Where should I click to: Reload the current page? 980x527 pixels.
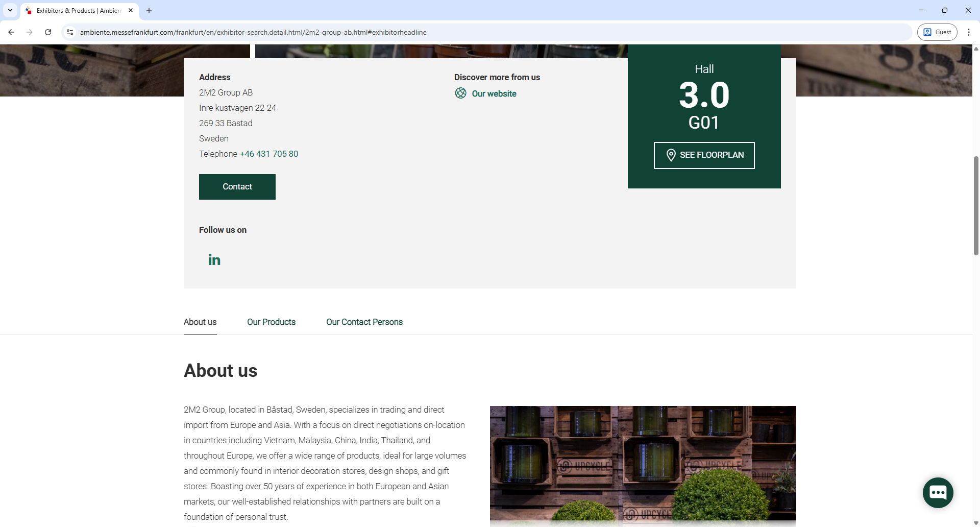pyautogui.click(x=47, y=32)
